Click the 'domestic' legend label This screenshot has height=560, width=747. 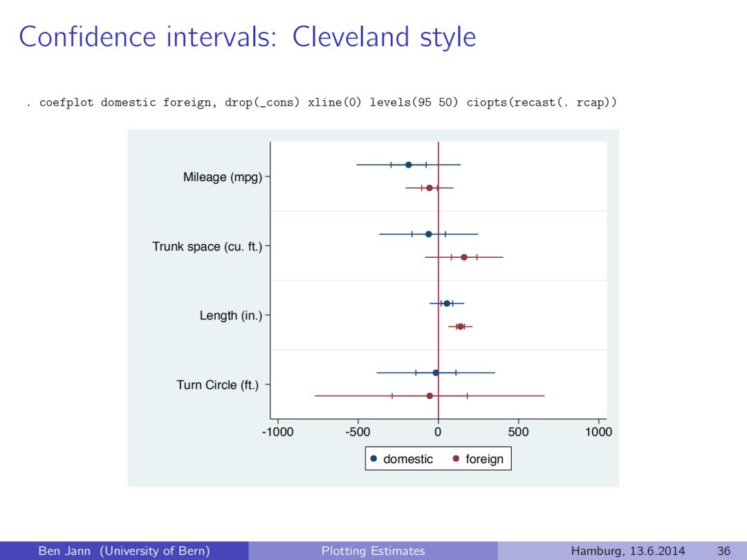(408, 459)
